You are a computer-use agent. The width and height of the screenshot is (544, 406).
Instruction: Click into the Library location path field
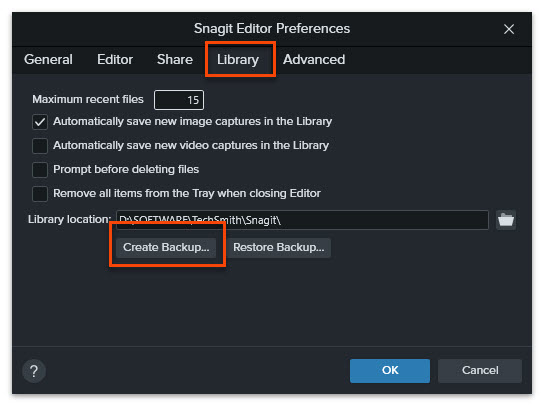coord(302,220)
